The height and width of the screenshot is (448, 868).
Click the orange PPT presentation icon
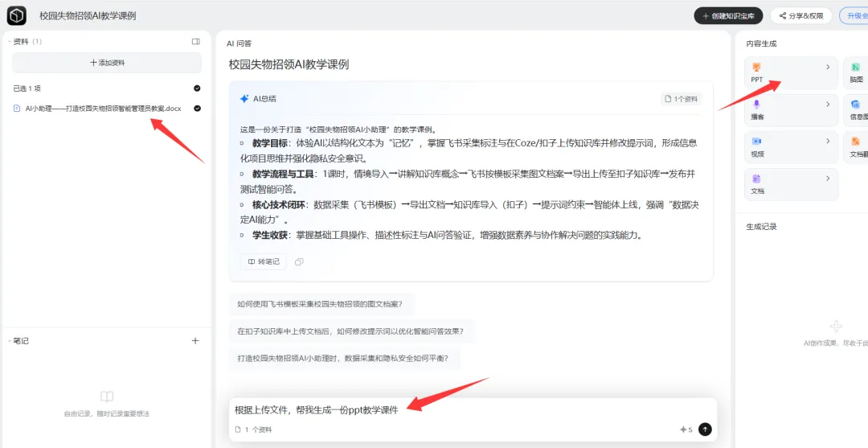757,67
